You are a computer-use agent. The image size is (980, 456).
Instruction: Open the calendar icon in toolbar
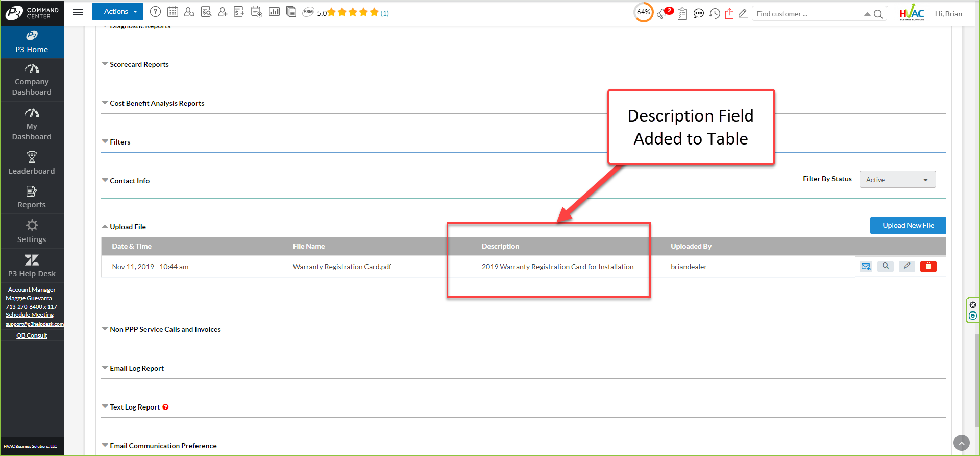click(x=173, y=12)
